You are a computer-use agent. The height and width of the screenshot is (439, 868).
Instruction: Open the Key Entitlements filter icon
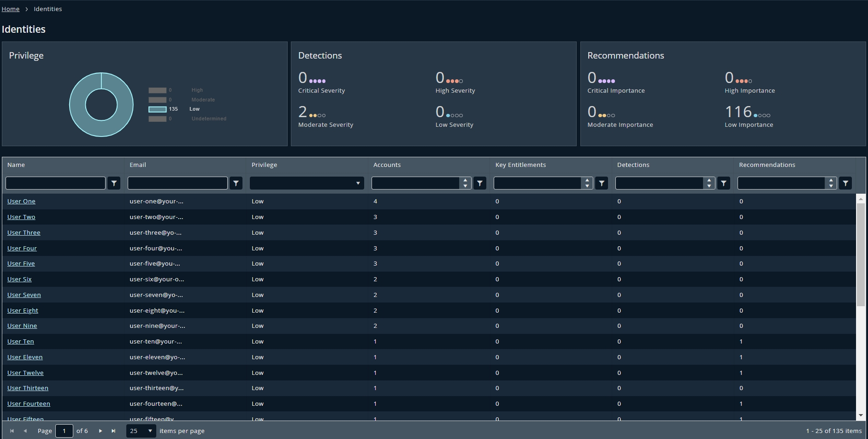click(602, 183)
